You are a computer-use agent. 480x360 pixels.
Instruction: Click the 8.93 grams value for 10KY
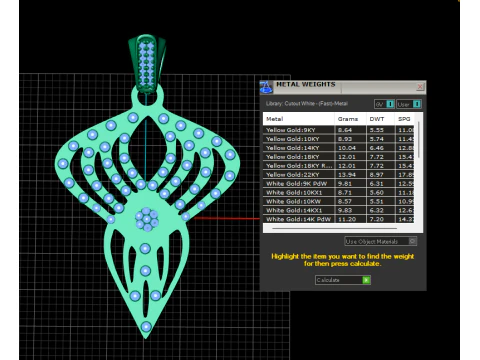coord(345,139)
